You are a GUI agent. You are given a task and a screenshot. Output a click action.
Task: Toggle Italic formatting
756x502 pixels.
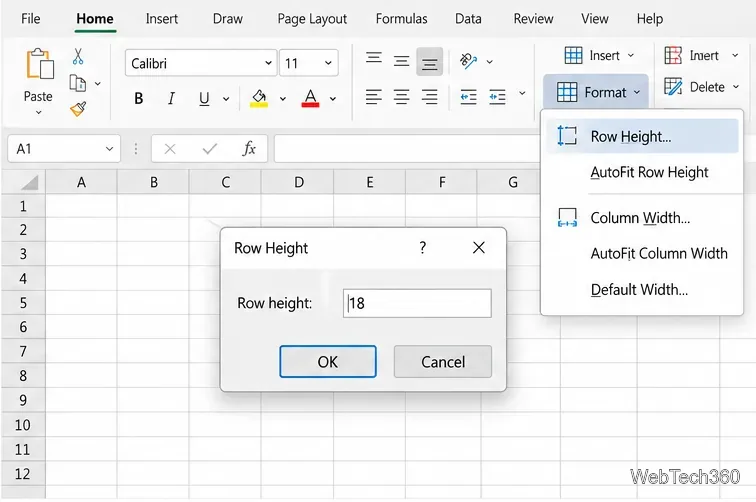click(171, 98)
